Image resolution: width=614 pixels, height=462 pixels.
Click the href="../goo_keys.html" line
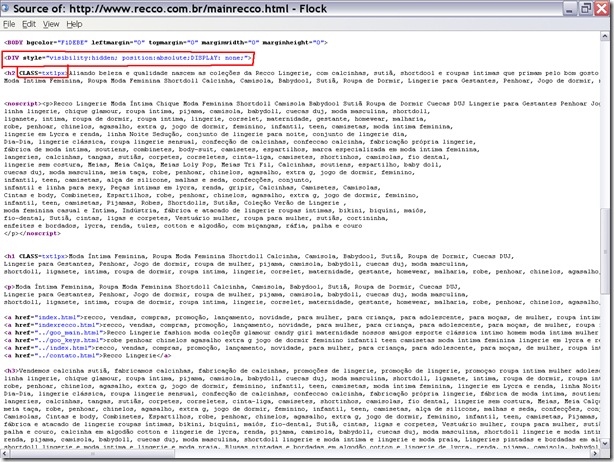point(302,340)
